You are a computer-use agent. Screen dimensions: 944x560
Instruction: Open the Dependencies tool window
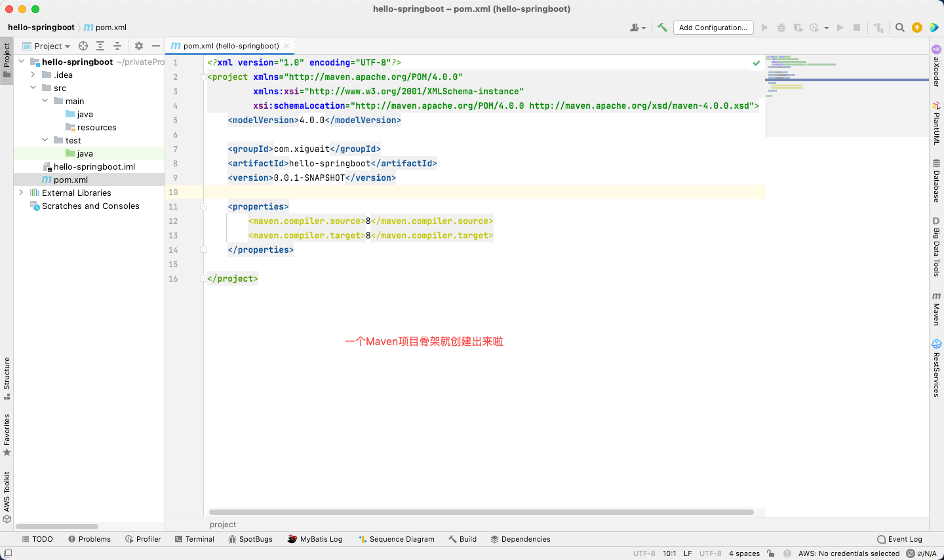[521, 539]
